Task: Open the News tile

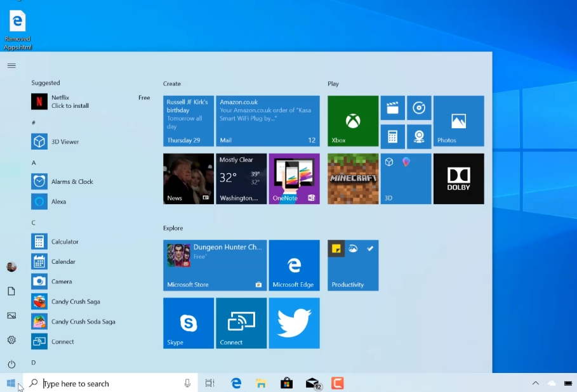Action: pos(189,179)
